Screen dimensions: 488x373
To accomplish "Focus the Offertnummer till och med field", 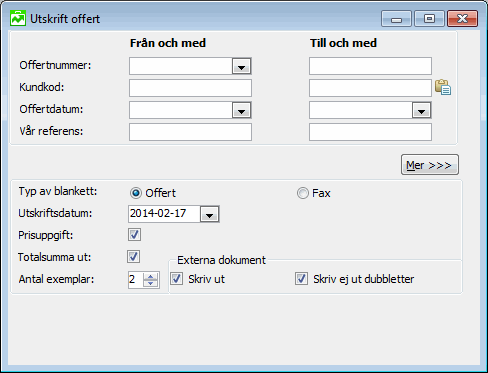I will pos(370,66).
